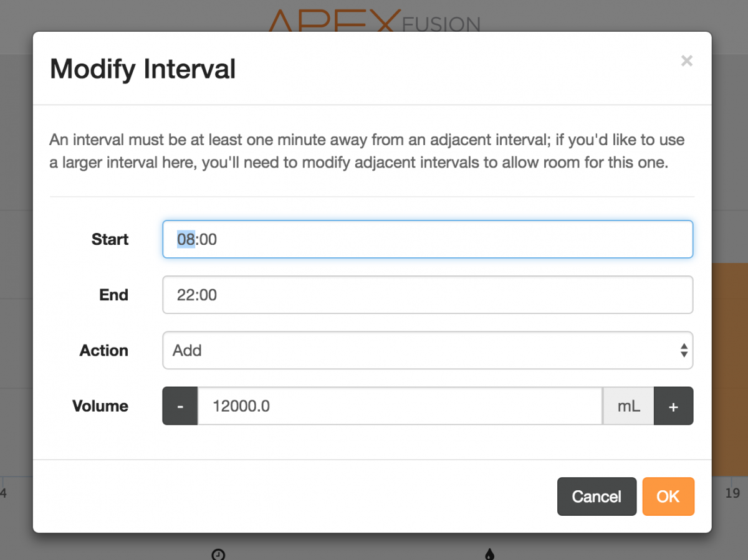Decrease volume with the minus button

pyautogui.click(x=180, y=406)
